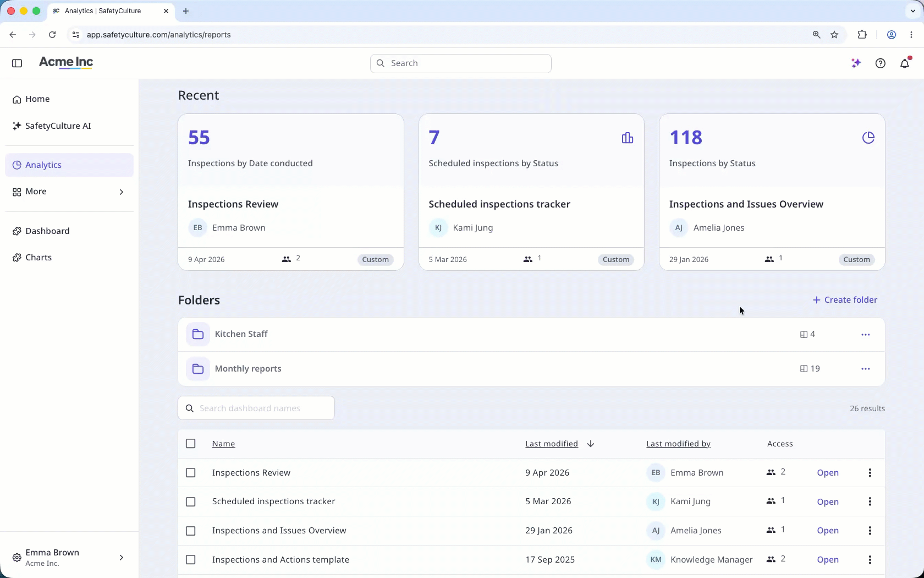Open the kebab menu for Scheduled inspections tracker row
This screenshot has width=924, height=578.
click(x=870, y=501)
